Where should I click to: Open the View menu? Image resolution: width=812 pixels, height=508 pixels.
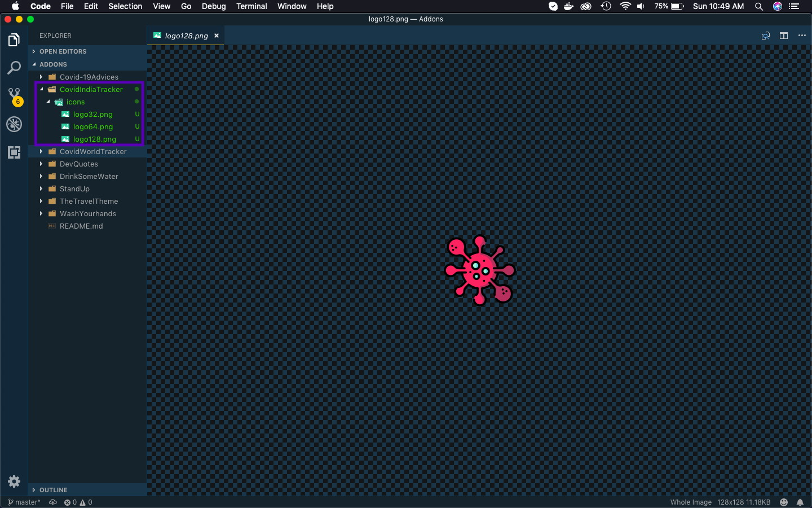(x=161, y=6)
